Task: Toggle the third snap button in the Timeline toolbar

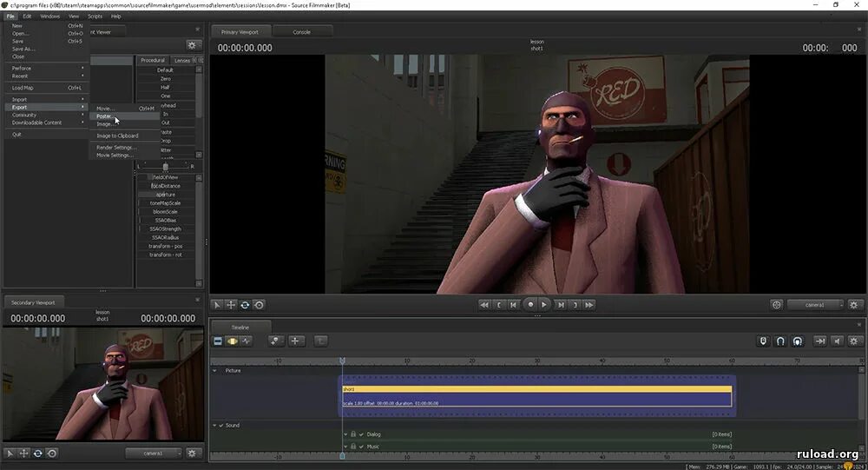Action: coord(797,341)
